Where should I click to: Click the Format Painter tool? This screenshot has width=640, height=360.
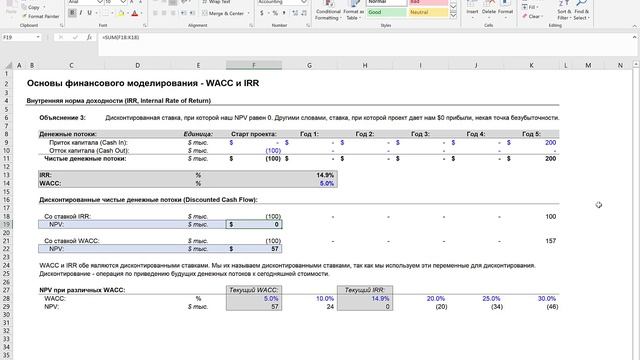coord(40,16)
